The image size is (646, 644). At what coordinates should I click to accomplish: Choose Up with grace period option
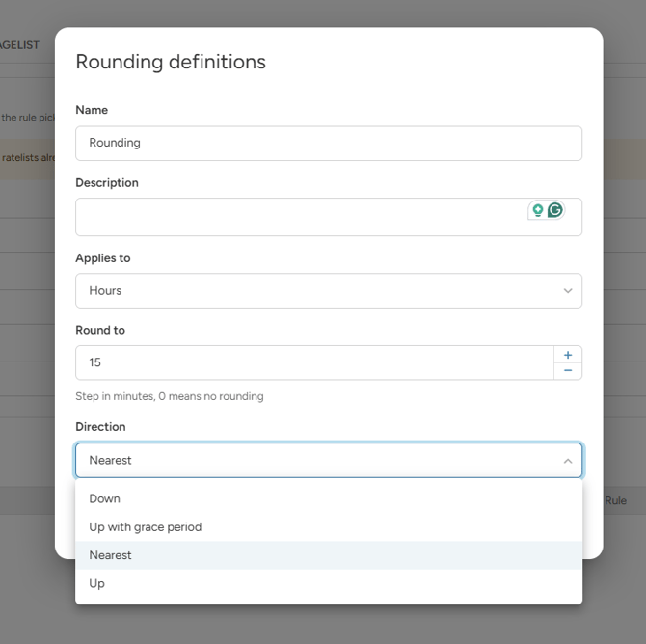(329, 527)
